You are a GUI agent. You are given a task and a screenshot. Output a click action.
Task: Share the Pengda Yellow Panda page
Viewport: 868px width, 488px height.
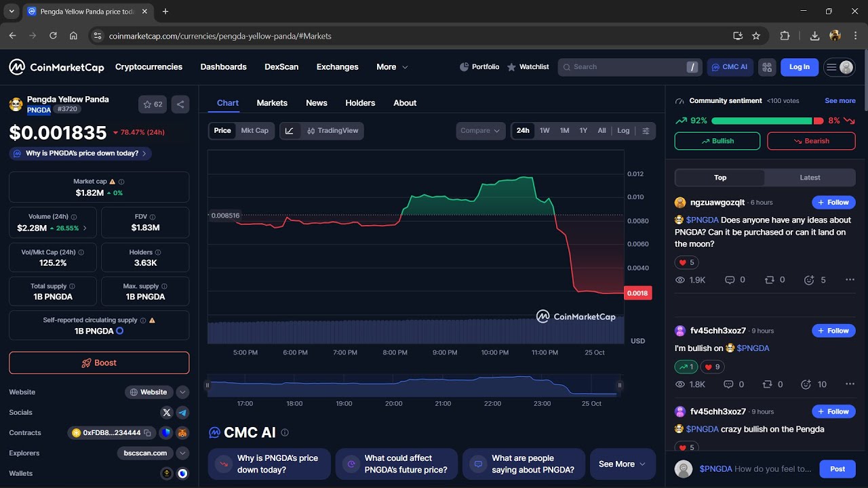[x=180, y=104]
